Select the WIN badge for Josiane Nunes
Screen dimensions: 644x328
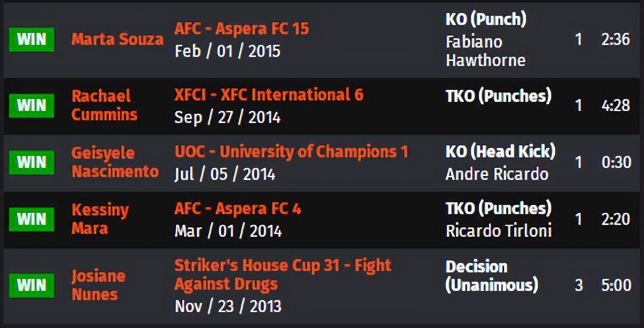31,285
